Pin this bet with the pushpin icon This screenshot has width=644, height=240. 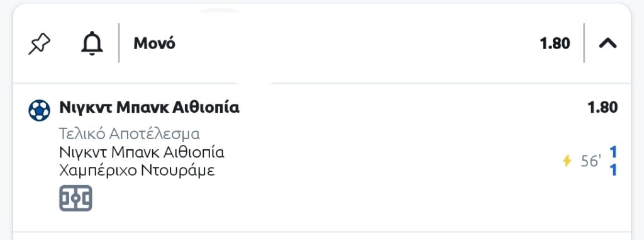[x=39, y=43]
